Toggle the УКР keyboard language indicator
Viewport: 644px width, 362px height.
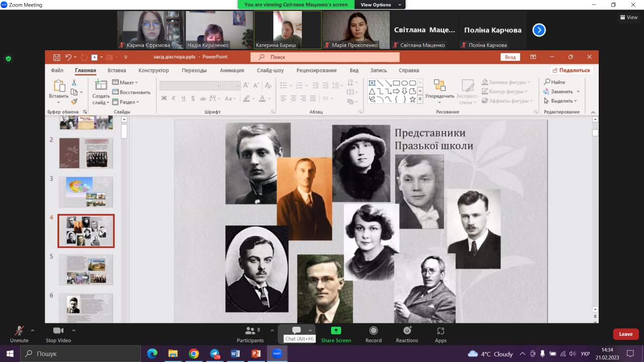(x=585, y=354)
